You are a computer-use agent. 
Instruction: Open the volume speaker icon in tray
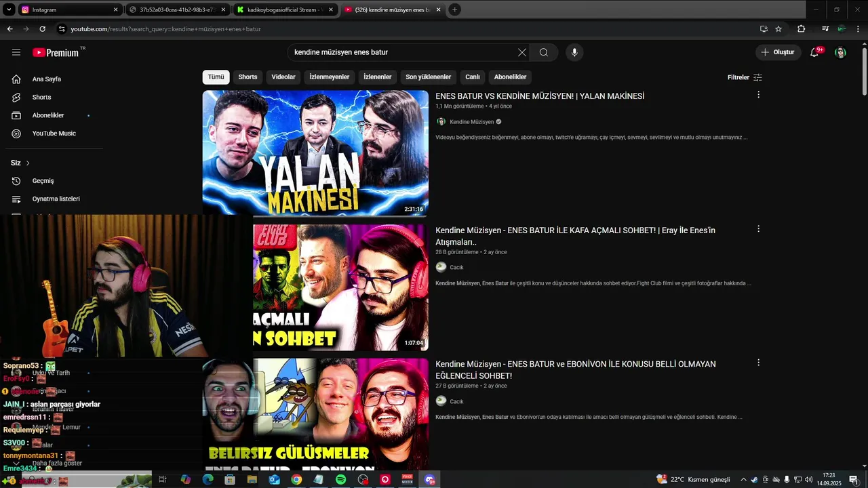pos(808,479)
